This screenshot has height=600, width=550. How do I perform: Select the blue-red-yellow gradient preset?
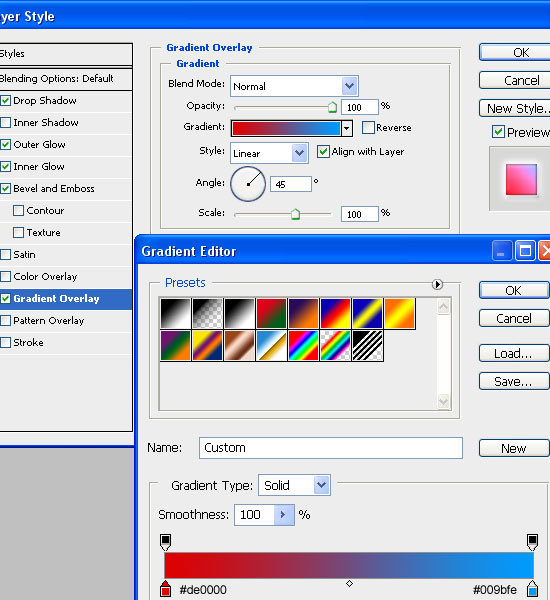click(x=336, y=314)
